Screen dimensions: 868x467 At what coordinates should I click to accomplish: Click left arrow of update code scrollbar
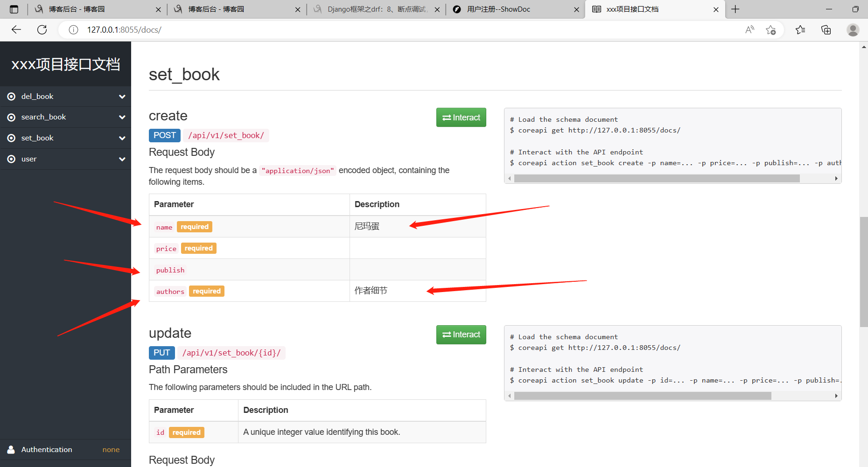pyautogui.click(x=510, y=396)
